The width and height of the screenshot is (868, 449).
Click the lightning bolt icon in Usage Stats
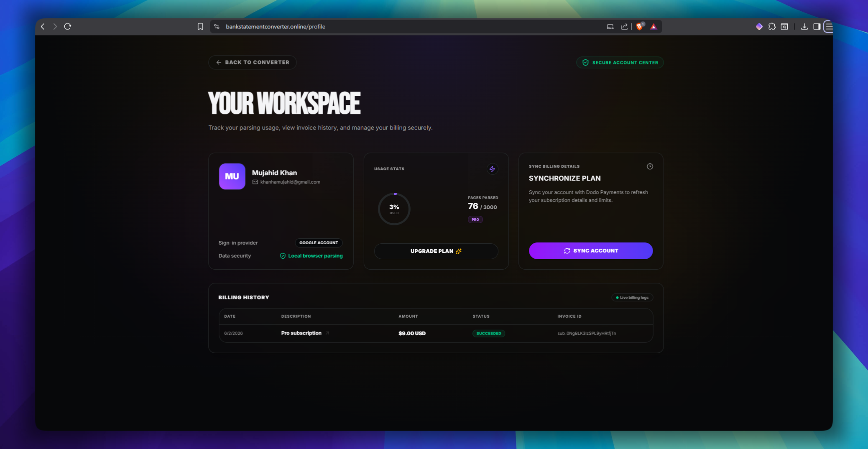point(492,169)
